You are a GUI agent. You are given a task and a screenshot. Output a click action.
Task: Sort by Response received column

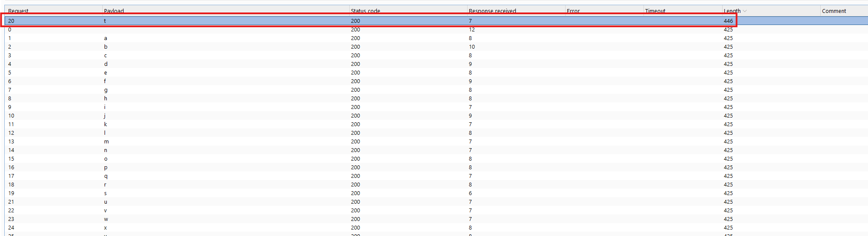pyautogui.click(x=492, y=11)
